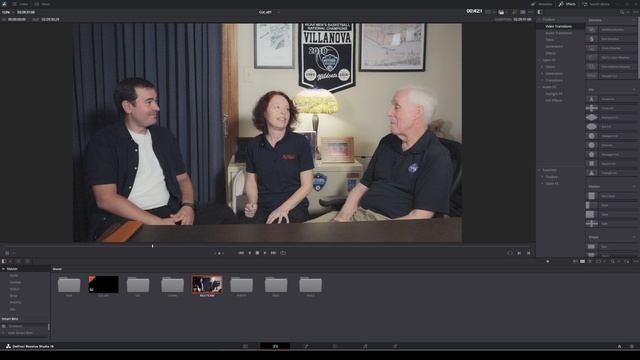The width and height of the screenshot is (640, 360).
Task: Click the viewer mode icon below the preview
Action: (7, 253)
